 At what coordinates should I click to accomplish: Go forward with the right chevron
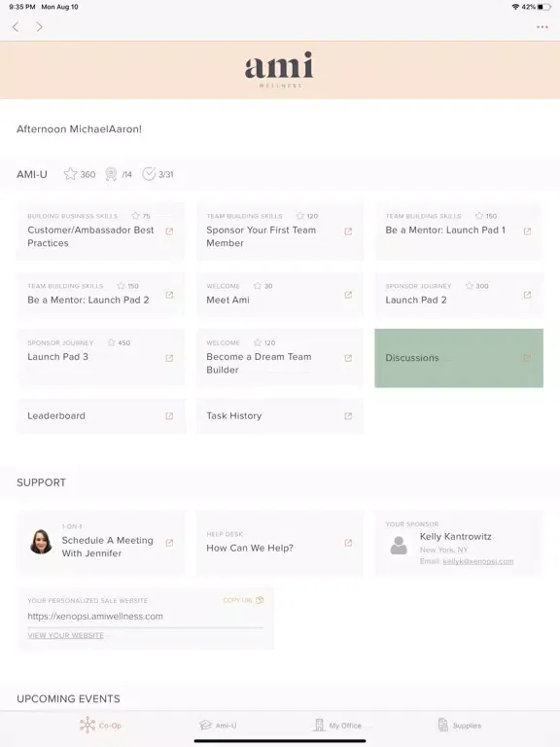pyautogui.click(x=39, y=26)
